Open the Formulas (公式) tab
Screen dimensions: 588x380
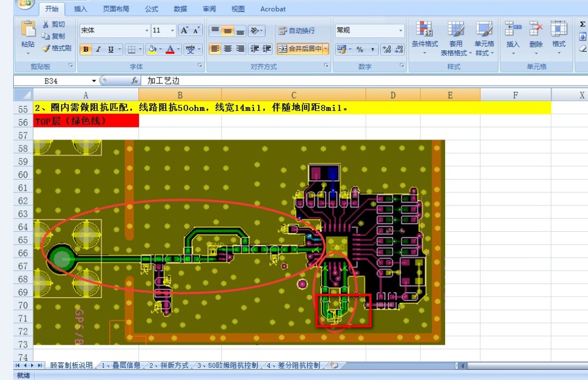click(152, 9)
